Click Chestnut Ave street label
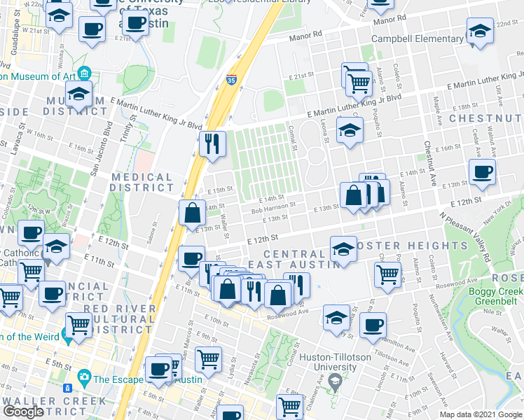 pyautogui.click(x=431, y=163)
